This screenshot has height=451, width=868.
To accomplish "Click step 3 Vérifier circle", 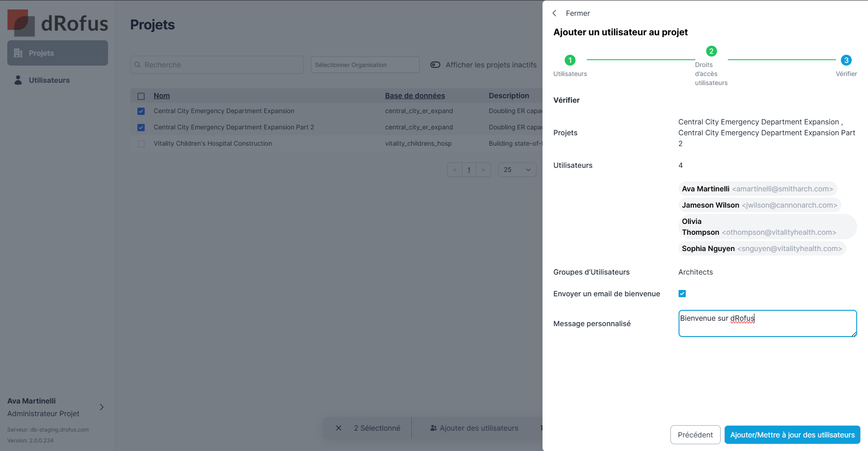I will [846, 60].
